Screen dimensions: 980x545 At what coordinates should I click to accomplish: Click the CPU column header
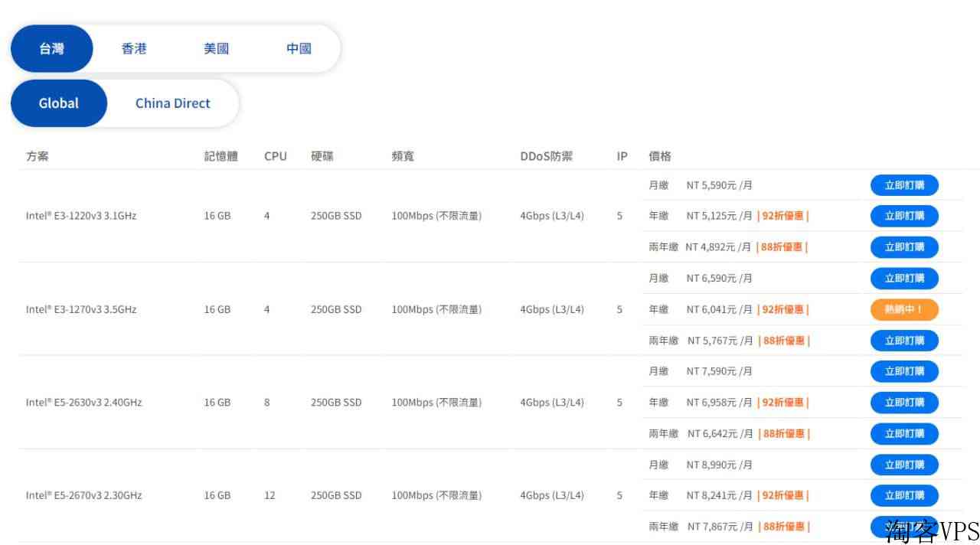coord(276,156)
